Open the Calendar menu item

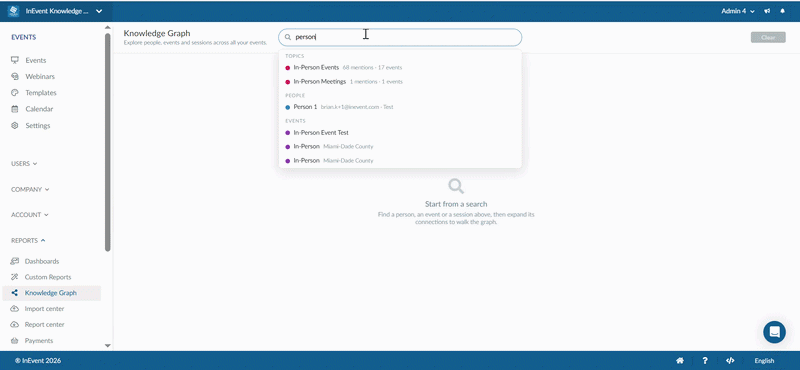39,109
